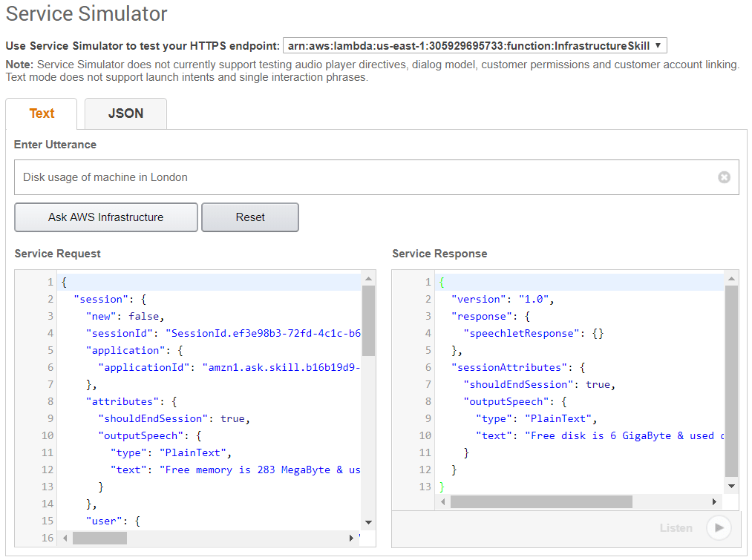752x560 pixels.
Task: Click the Service Response scroll right arrow
Action: (x=714, y=501)
